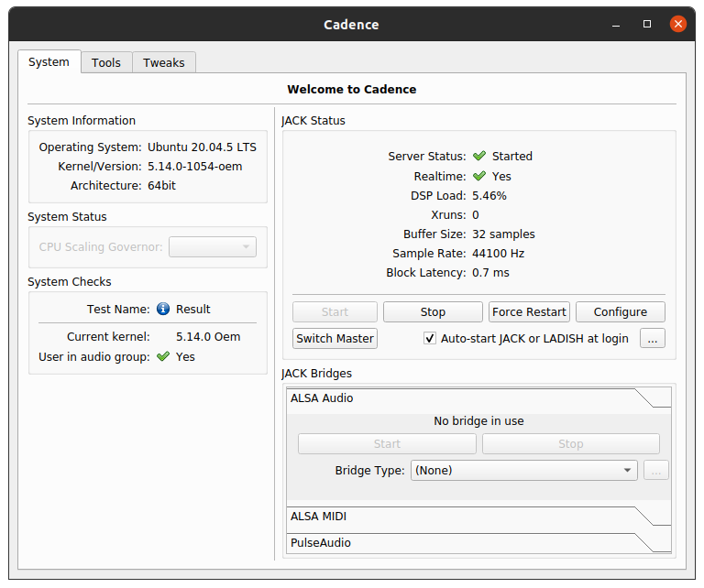Click the bridge type ellipsis options button
704x588 pixels.
(656, 471)
